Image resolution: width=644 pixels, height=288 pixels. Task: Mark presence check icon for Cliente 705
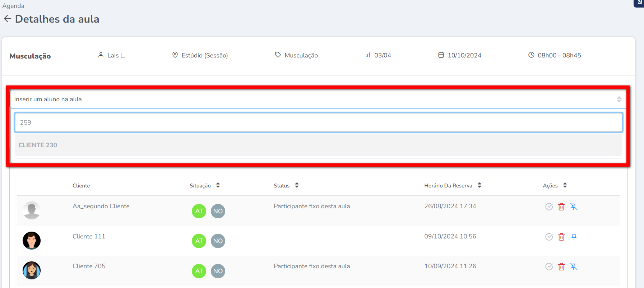[549, 266]
